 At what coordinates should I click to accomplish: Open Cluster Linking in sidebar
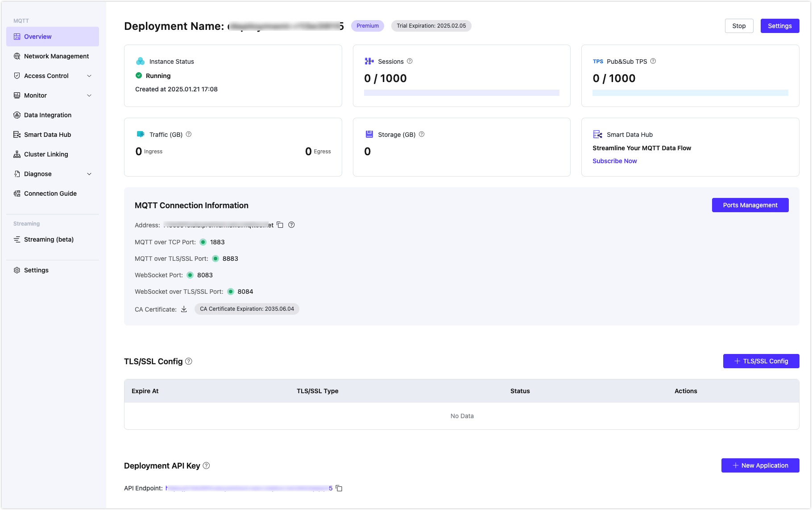coord(53,154)
